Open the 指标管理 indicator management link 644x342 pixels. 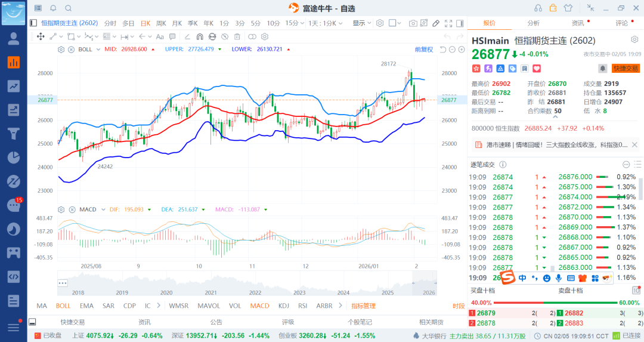(363, 306)
